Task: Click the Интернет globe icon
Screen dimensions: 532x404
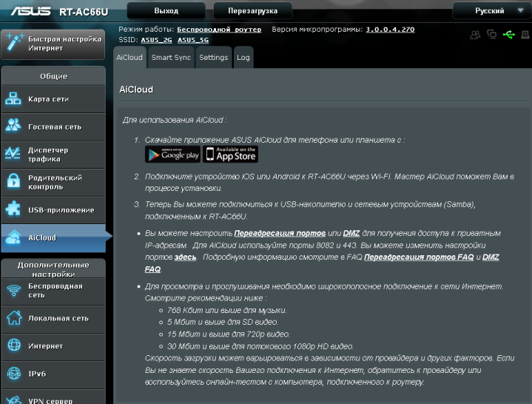Action: coord(14,345)
